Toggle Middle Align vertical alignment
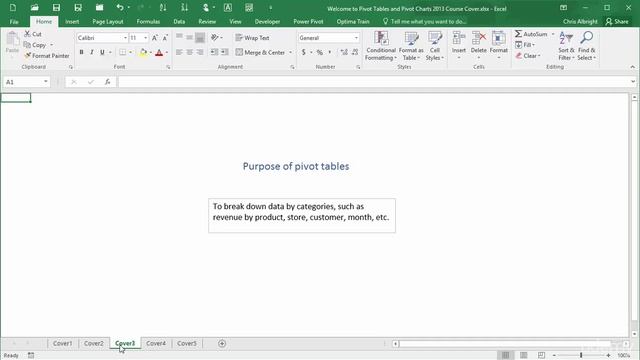The width and height of the screenshot is (640, 360). (189, 38)
